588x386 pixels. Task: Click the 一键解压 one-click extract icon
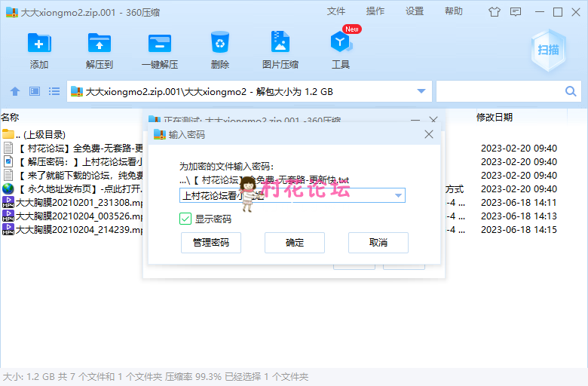point(160,44)
